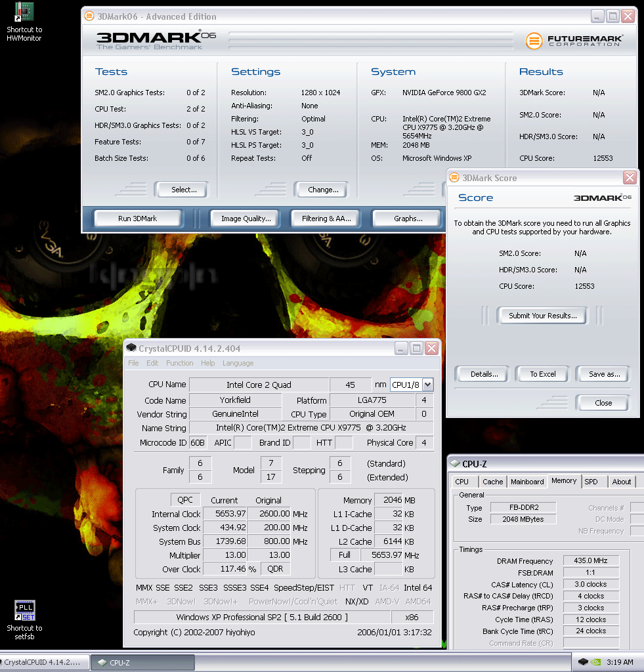Viewport: 644px width, 672px height.
Task: Click Change... button under Settings
Action: pos(321,190)
